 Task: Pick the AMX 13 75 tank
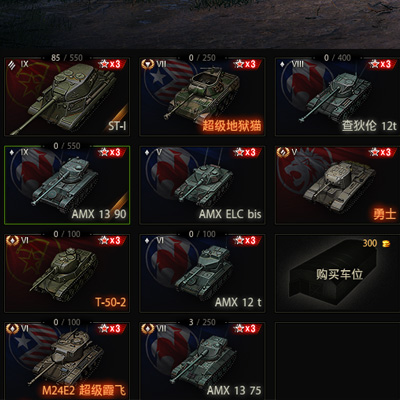[x=202, y=361]
